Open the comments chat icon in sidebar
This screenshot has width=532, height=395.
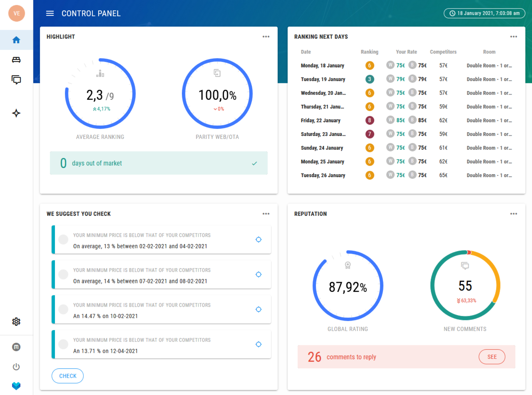[16, 79]
